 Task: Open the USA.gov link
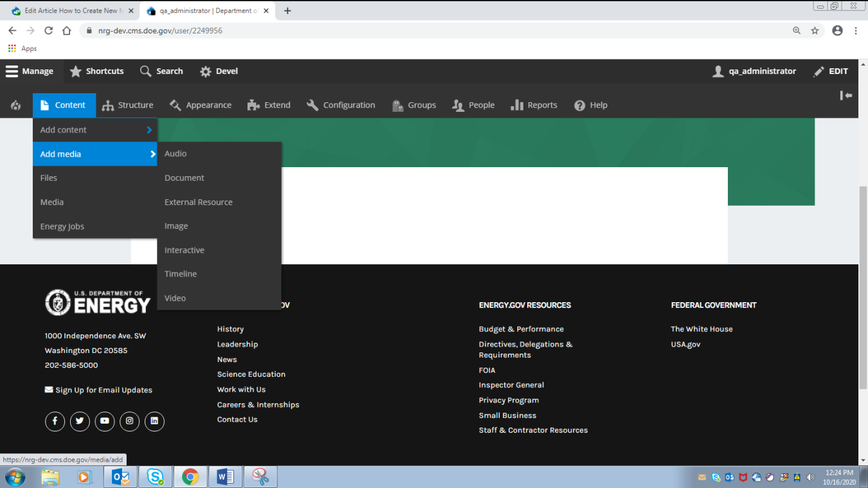(x=685, y=345)
